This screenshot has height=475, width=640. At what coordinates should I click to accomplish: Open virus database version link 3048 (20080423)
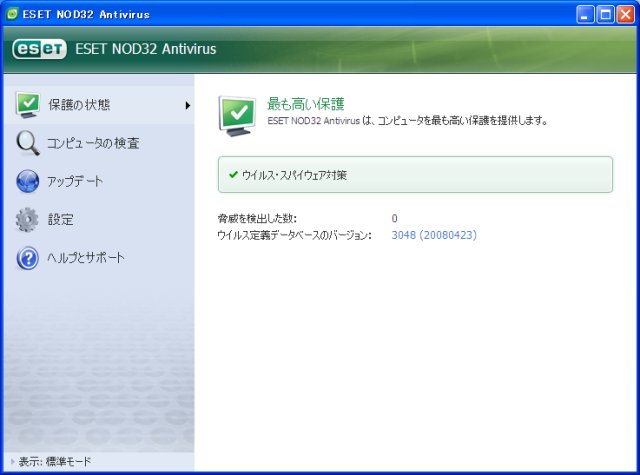tap(434, 235)
